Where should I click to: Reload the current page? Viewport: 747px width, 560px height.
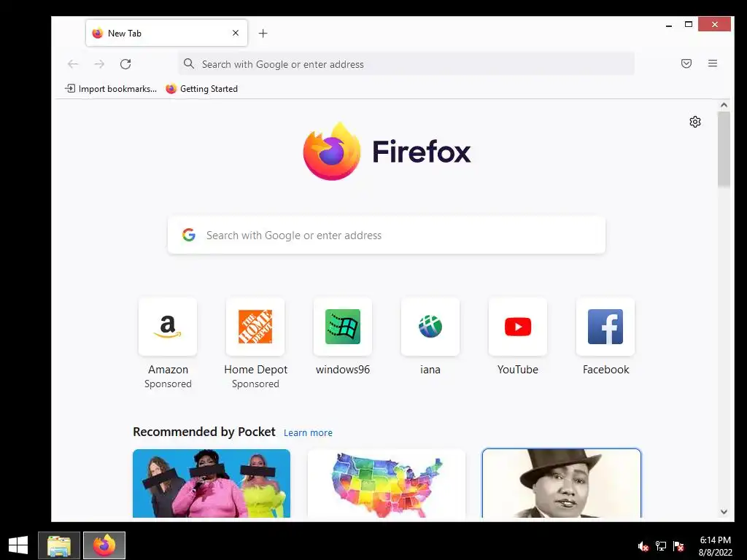pos(125,64)
